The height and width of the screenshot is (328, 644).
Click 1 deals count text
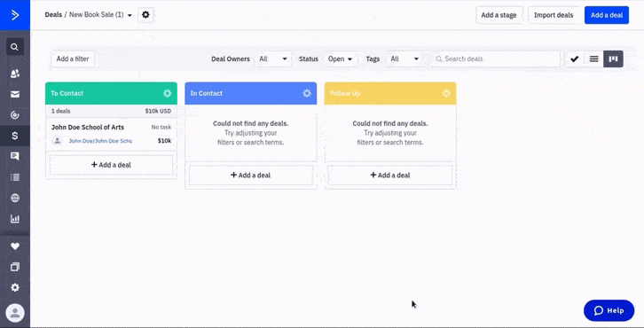pos(61,111)
